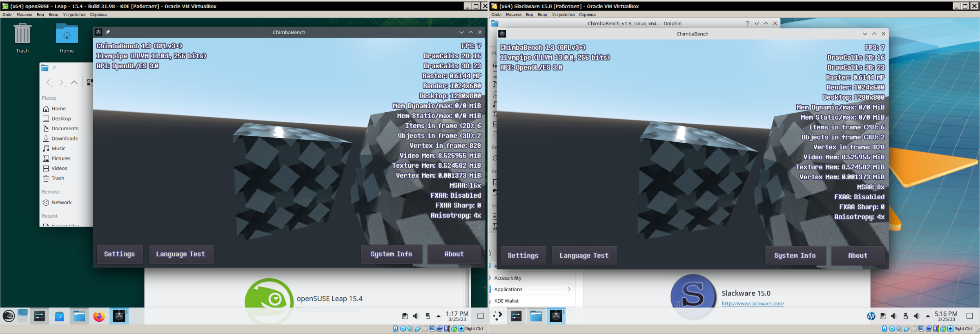Open Language Test in the openSUSE ChimbaBench window
The height and width of the screenshot is (334, 980).
click(180, 254)
